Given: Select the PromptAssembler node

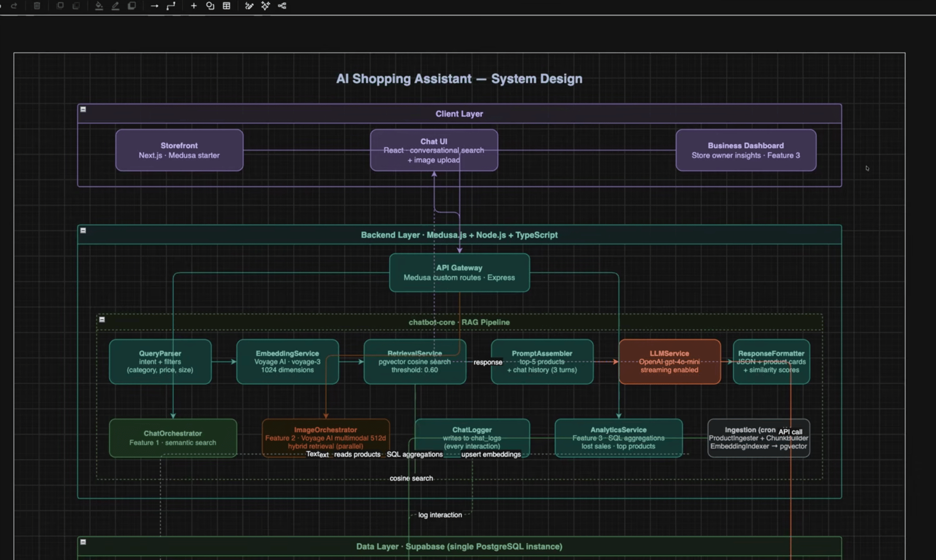Looking at the screenshot, I should click(542, 362).
